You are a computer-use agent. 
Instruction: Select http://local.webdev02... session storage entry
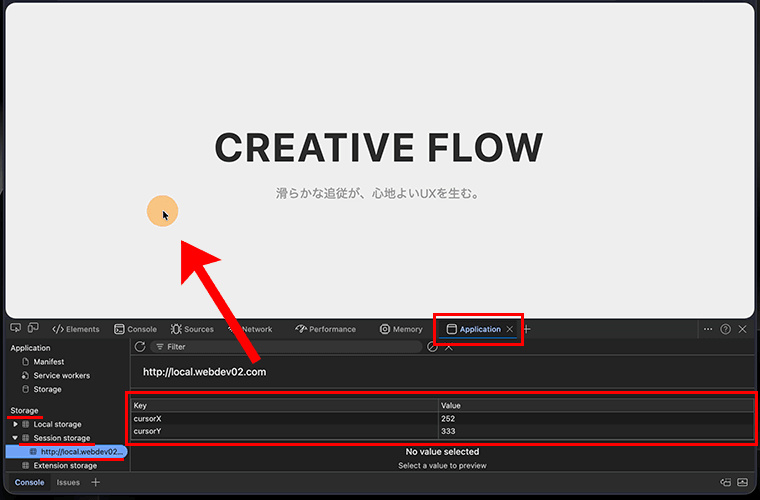[x=66, y=452]
